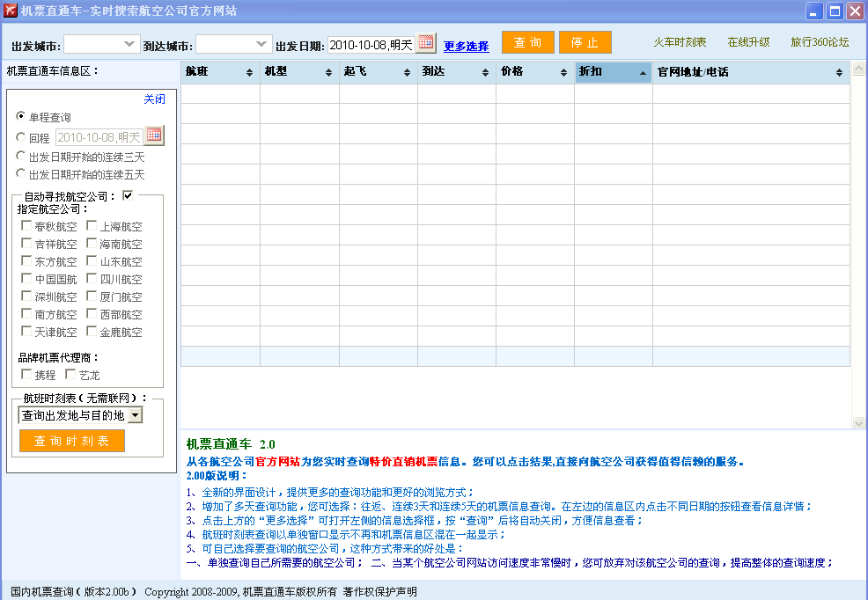Sort by 价格 column arrows
The image size is (868, 600).
coord(563,72)
